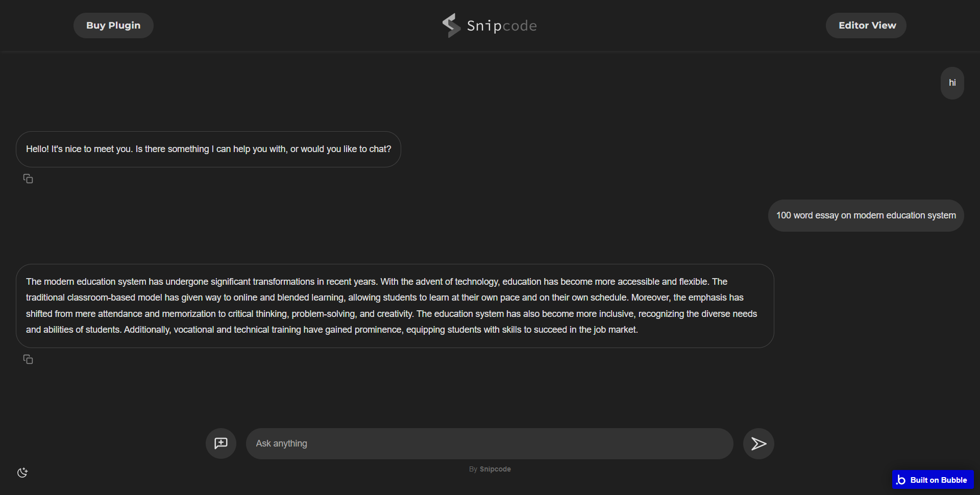980x495 pixels.
Task: Click the Snipcode logo symbol
Action: 451,26
